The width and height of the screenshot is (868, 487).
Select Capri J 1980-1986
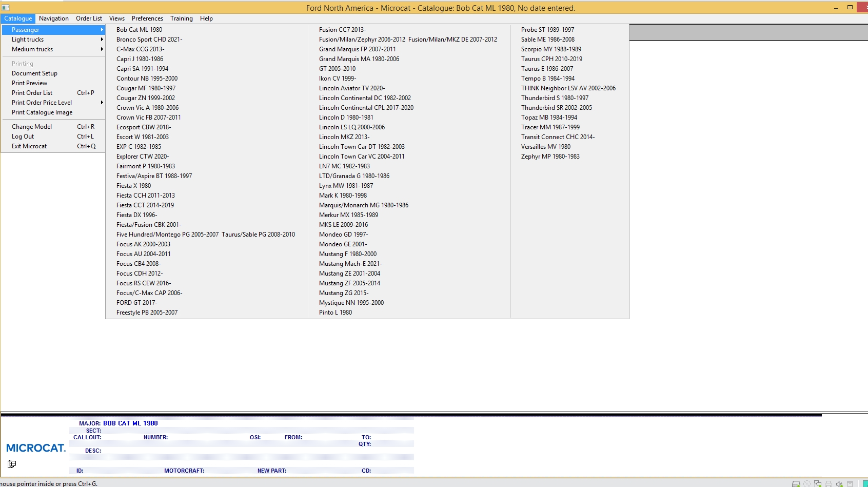(x=140, y=59)
